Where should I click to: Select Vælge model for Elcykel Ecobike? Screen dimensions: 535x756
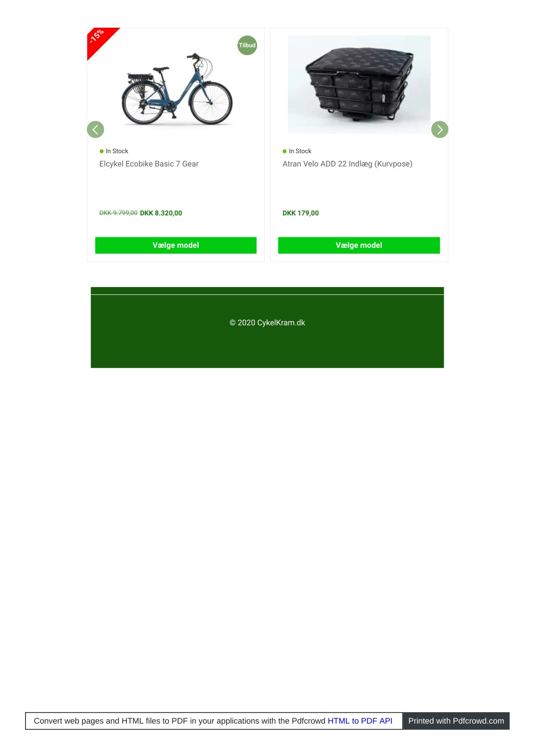tap(176, 245)
